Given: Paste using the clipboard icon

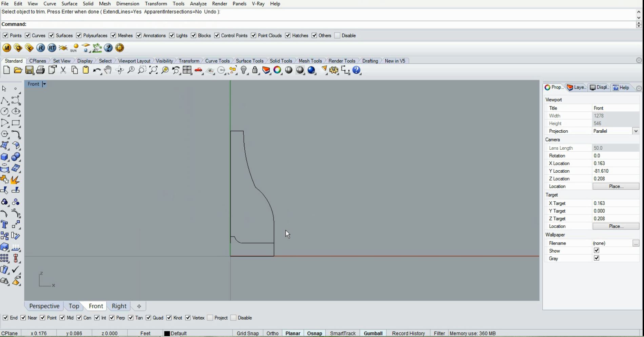Looking at the screenshot, I should pos(86,70).
